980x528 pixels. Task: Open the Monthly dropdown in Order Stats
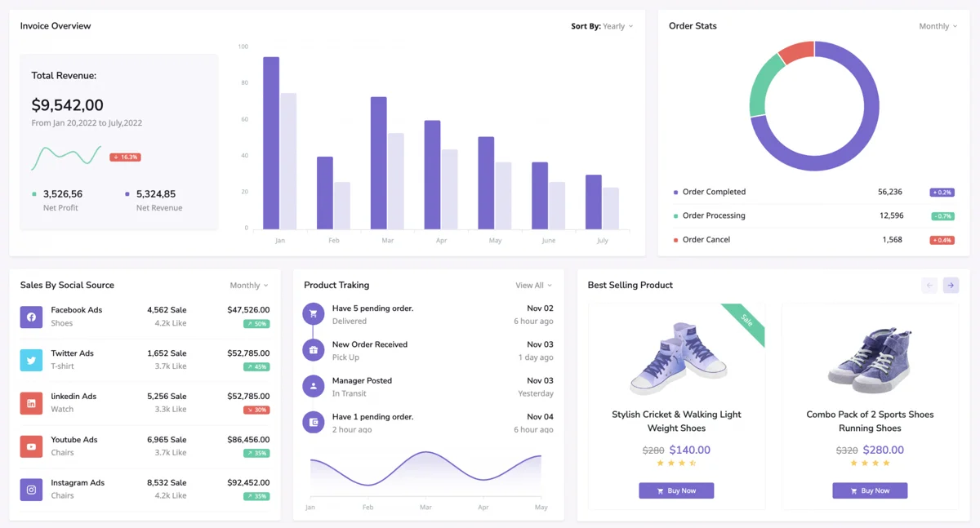click(937, 25)
